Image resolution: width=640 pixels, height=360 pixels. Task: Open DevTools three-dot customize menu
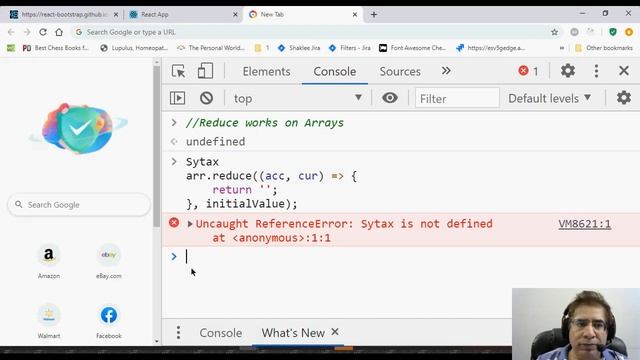click(x=596, y=71)
